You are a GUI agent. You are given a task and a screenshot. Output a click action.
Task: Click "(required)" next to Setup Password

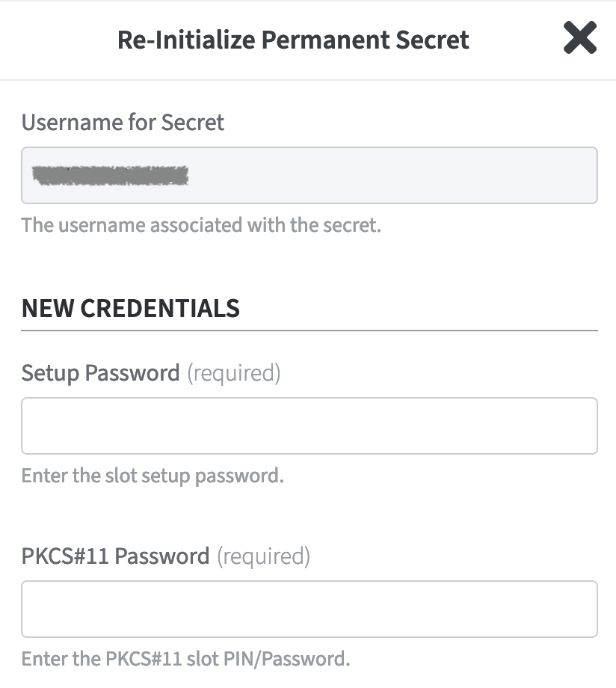(x=233, y=372)
